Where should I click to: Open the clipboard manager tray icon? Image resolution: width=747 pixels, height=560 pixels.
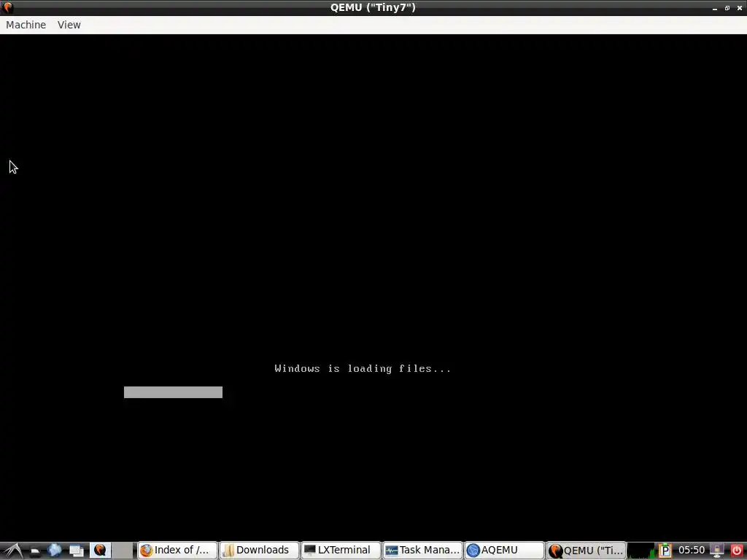[665, 551]
